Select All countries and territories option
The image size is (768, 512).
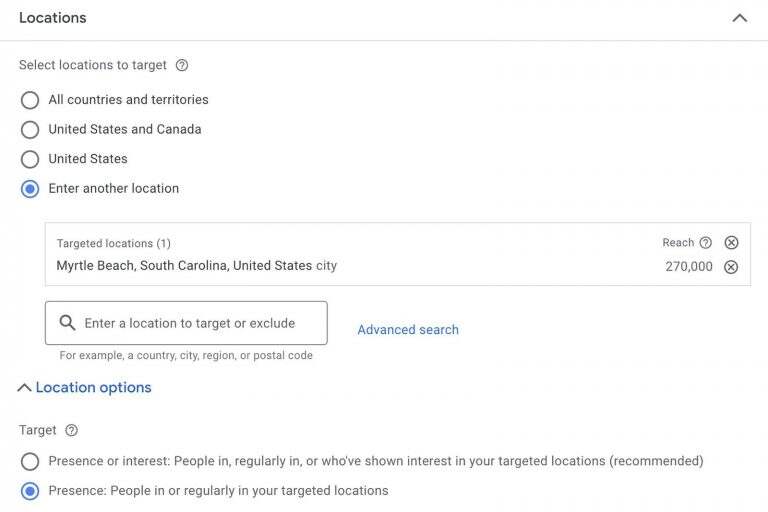click(x=30, y=100)
